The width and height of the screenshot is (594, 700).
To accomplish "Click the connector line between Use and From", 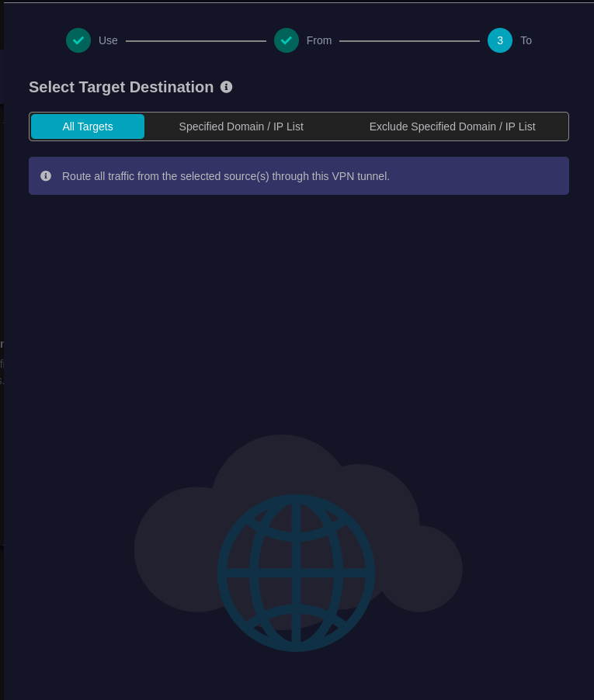I will click(196, 40).
